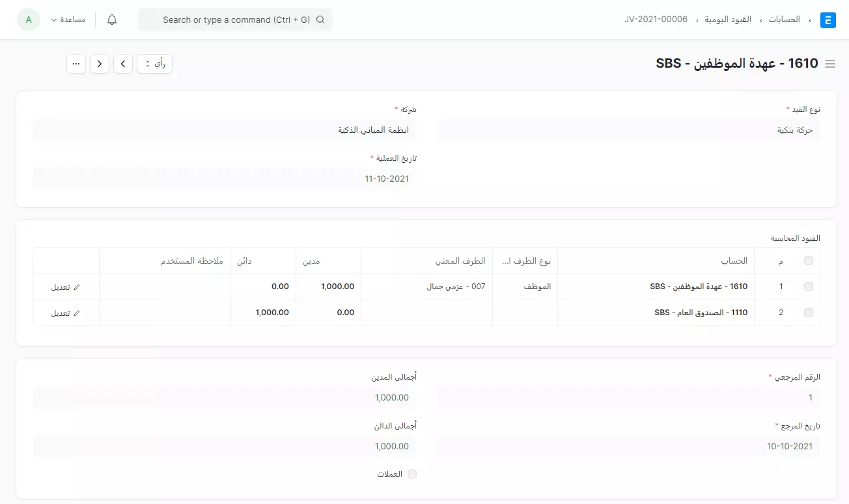Click تعديل for the الصندوق العام row
849x504 pixels.
66,313
